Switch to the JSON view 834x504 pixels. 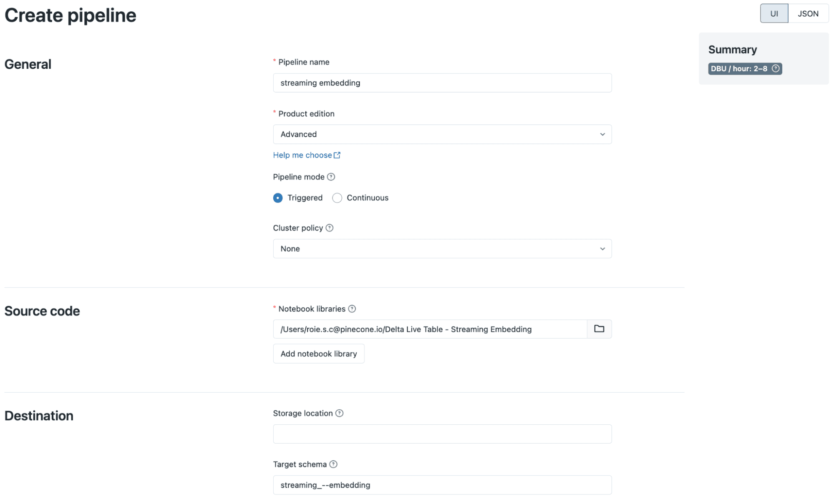click(808, 13)
